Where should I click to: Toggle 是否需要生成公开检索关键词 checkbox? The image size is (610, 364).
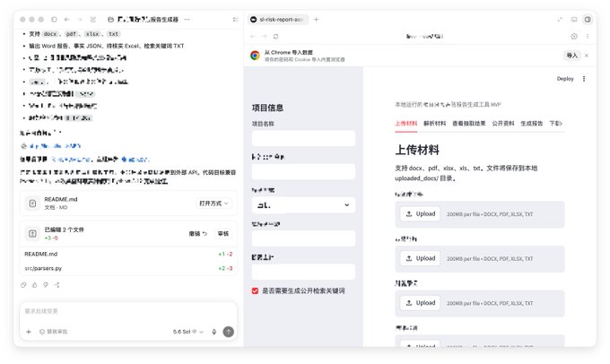tap(255, 290)
